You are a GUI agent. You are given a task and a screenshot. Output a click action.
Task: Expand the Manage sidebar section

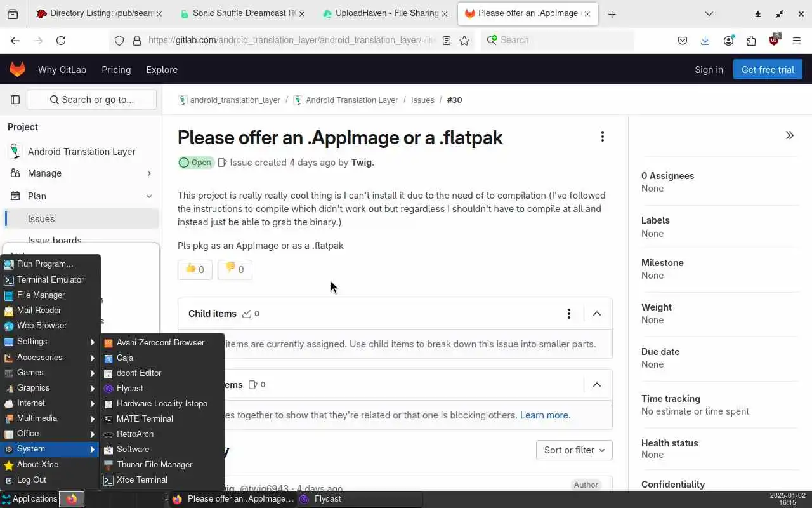(x=81, y=173)
